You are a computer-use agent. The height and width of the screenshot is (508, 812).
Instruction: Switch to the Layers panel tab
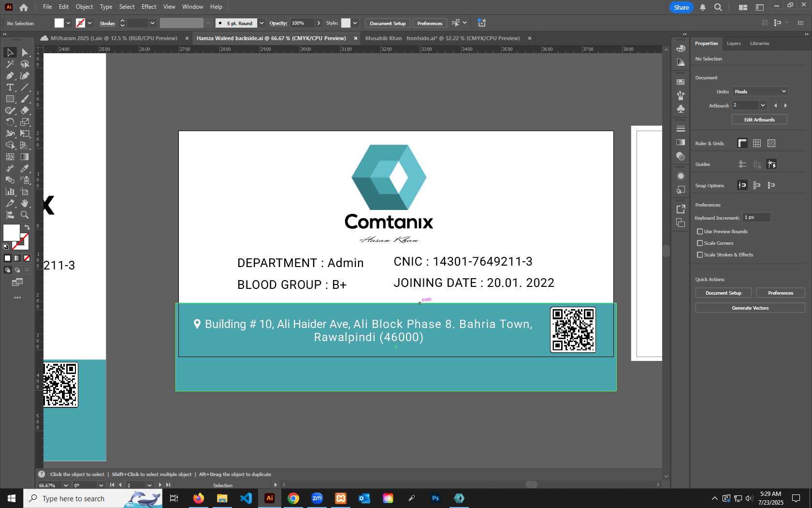[733, 44]
